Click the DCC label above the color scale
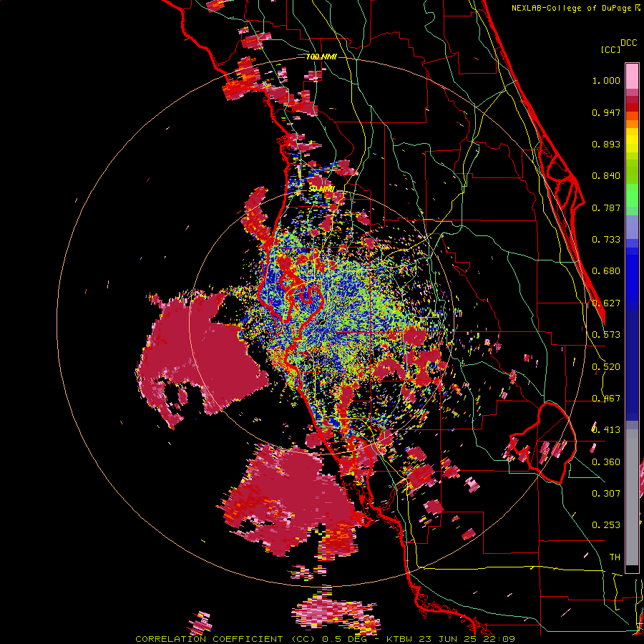 point(628,43)
